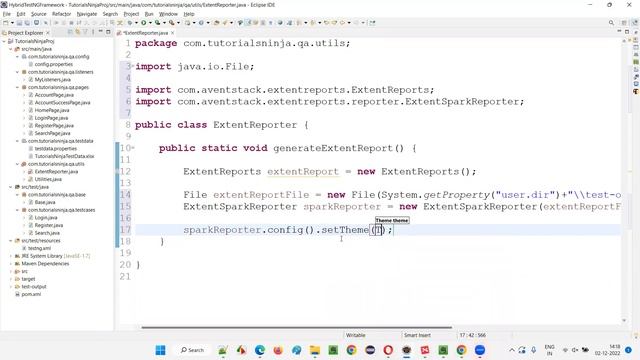Click the Coverage launch icon
Image resolution: width=640 pixels, height=360 pixels.
tap(157, 23)
